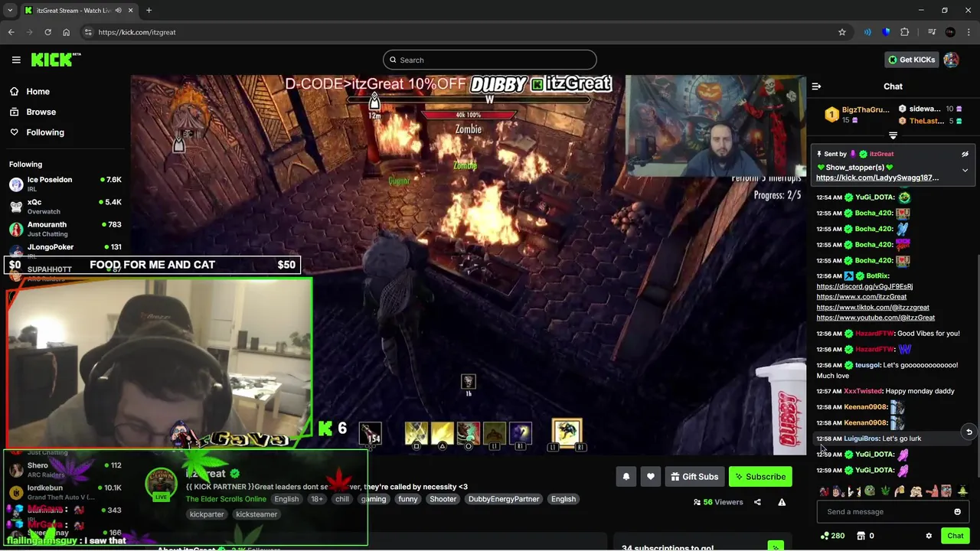
Task: Open the user profile avatar menu
Action: click(951, 60)
